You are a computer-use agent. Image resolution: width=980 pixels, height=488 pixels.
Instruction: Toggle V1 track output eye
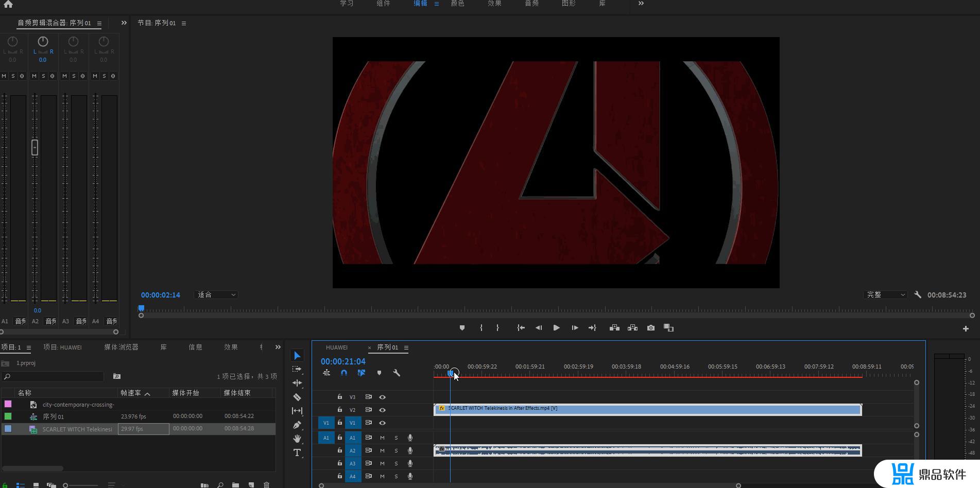(382, 423)
